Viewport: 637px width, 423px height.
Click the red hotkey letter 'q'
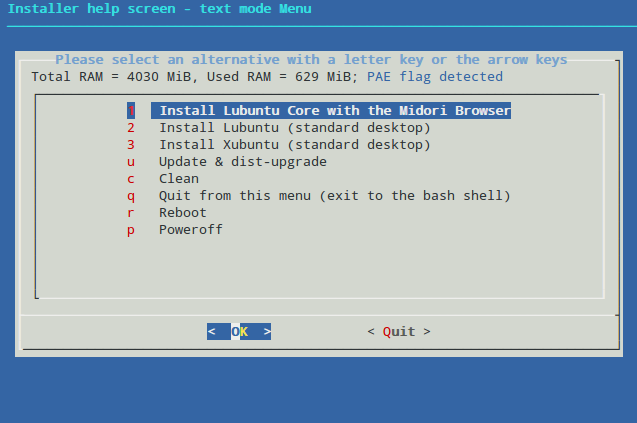coord(130,197)
